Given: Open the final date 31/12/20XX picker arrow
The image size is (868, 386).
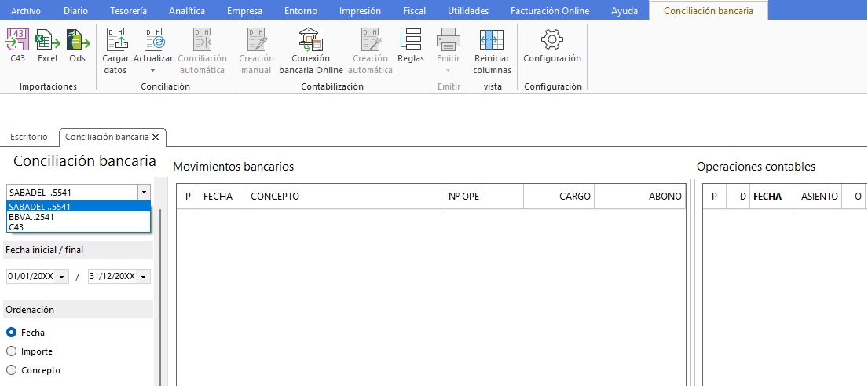Looking at the screenshot, I should tap(144, 277).
